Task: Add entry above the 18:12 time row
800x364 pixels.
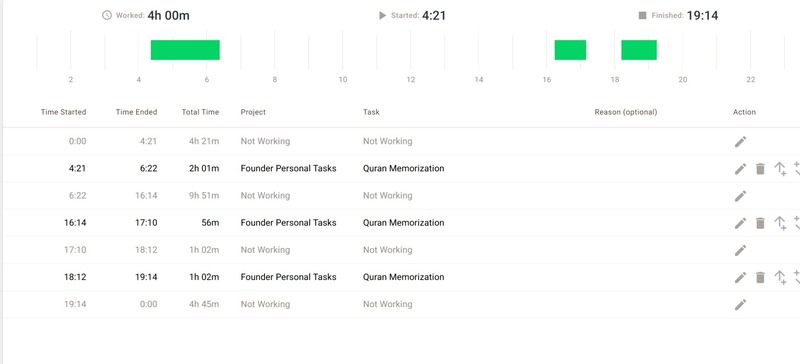Action: (x=780, y=277)
